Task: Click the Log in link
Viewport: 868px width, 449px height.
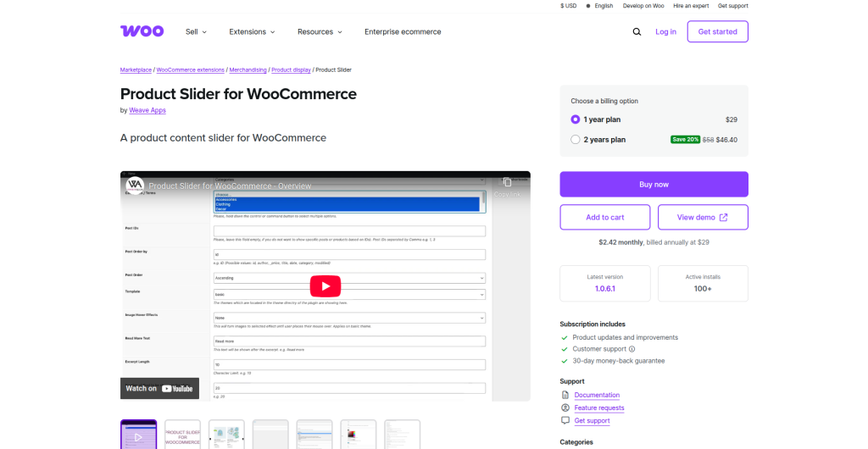Action: [665, 31]
